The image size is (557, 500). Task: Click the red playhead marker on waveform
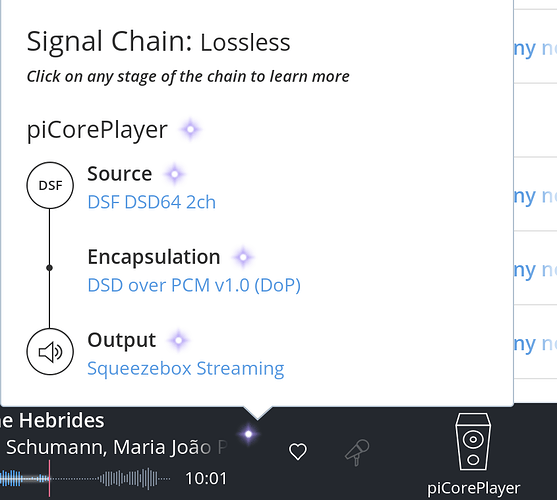pos(49,478)
